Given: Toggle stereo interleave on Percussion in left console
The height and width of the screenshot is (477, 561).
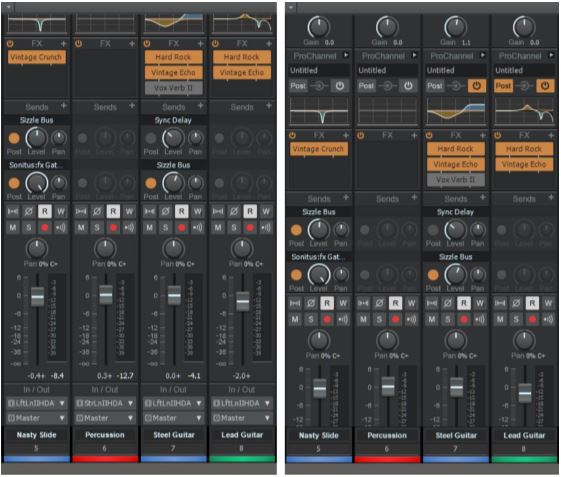Looking at the screenshot, I should [81, 211].
